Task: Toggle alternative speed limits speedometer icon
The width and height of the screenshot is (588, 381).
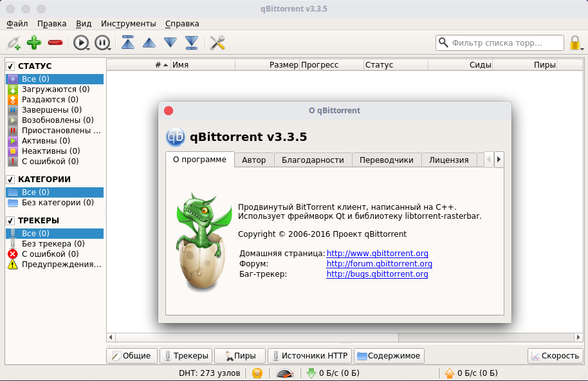Action: 284,373
